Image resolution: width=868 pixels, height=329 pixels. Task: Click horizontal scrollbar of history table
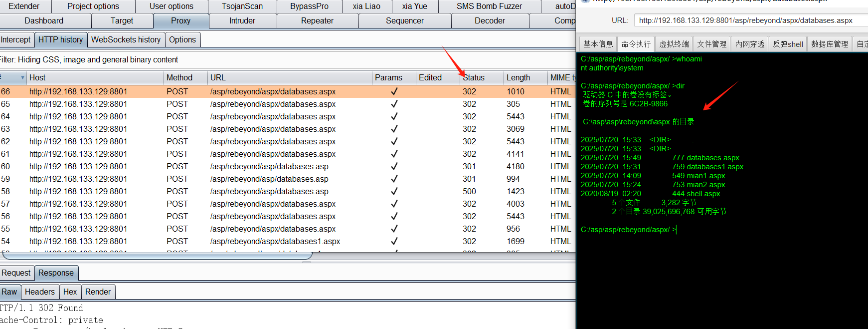[x=157, y=256]
